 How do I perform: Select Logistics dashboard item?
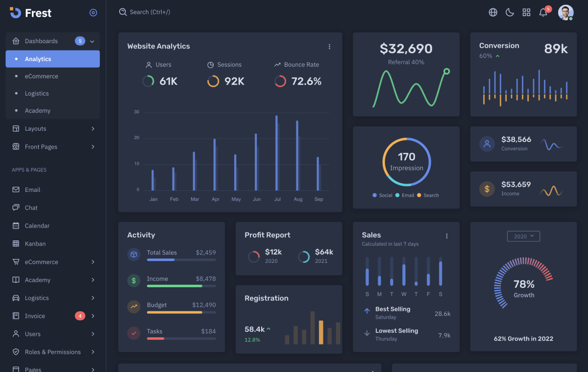click(x=37, y=93)
